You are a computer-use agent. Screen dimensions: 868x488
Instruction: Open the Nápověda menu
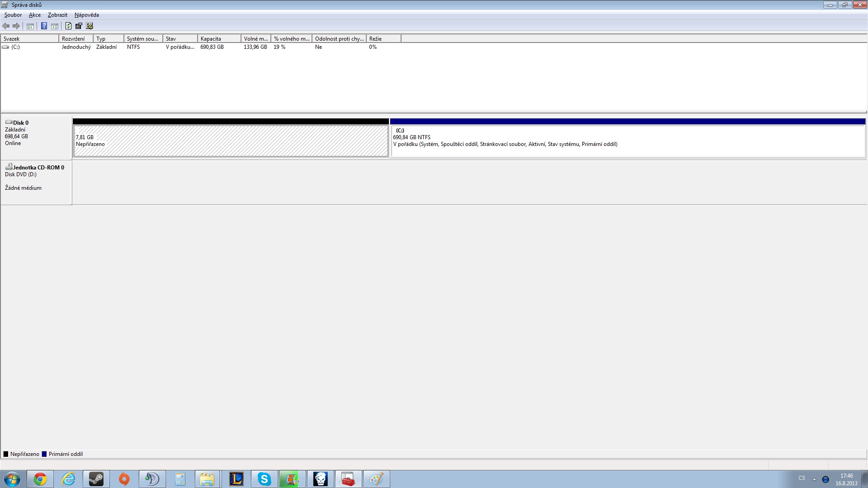(86, 15)
